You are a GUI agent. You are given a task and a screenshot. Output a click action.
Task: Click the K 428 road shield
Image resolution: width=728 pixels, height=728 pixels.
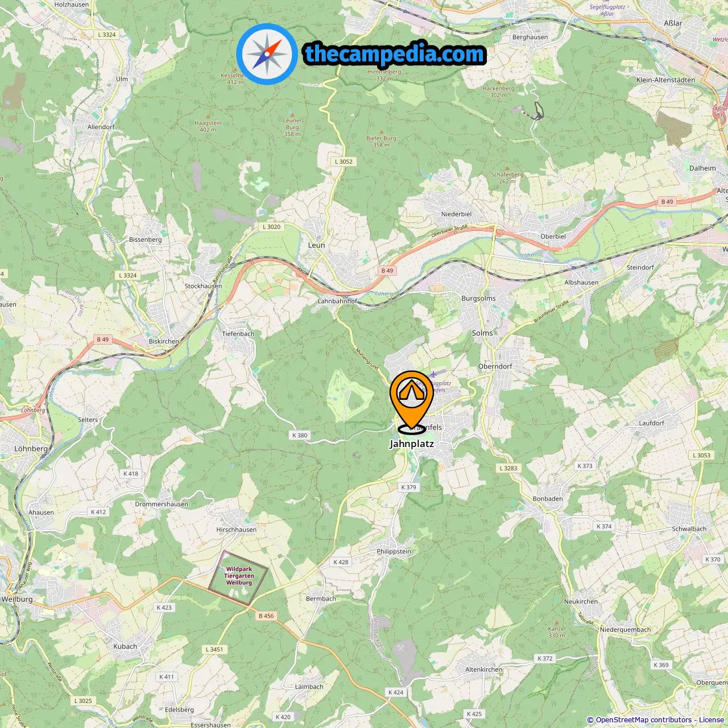(341, 562)
